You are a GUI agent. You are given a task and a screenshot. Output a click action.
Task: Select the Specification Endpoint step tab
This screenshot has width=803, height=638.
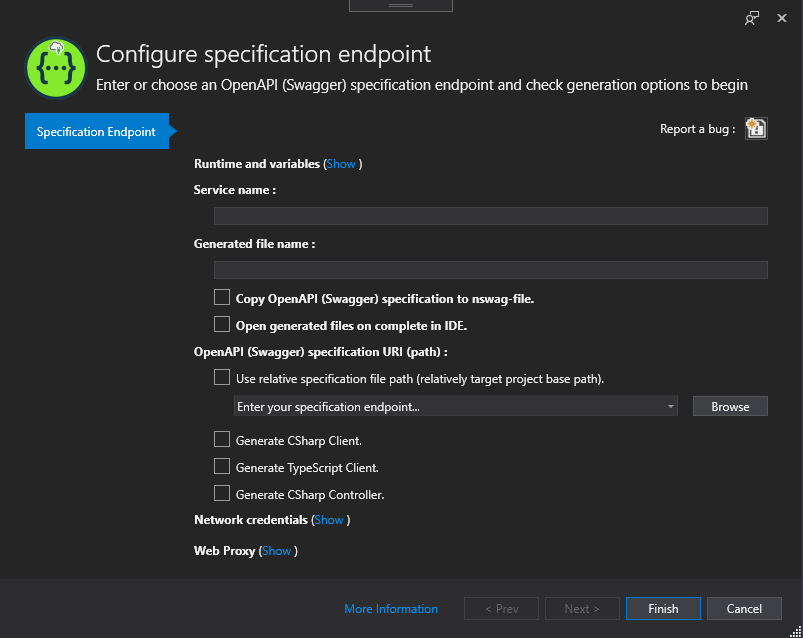[x=96, y=132]
